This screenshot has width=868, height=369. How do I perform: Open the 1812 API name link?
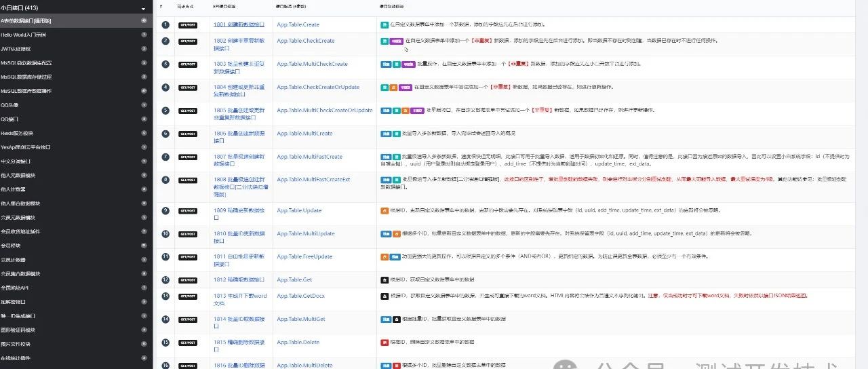pyautogui.click(x=239, y=279)
